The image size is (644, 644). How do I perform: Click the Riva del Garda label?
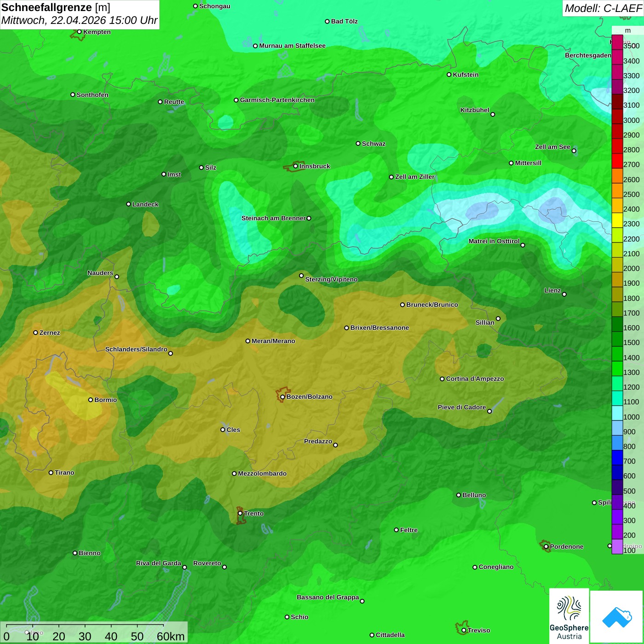pos(158,563)
